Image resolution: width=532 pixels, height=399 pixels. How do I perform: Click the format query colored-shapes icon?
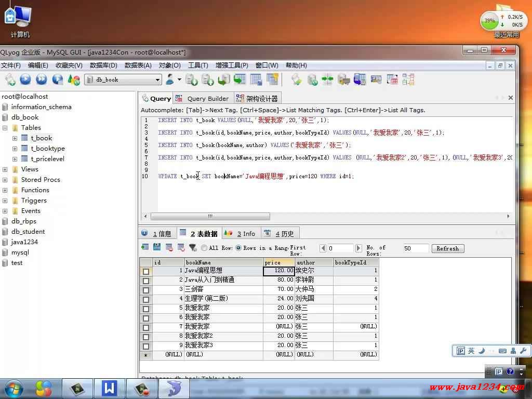click(x=74, y=79)
